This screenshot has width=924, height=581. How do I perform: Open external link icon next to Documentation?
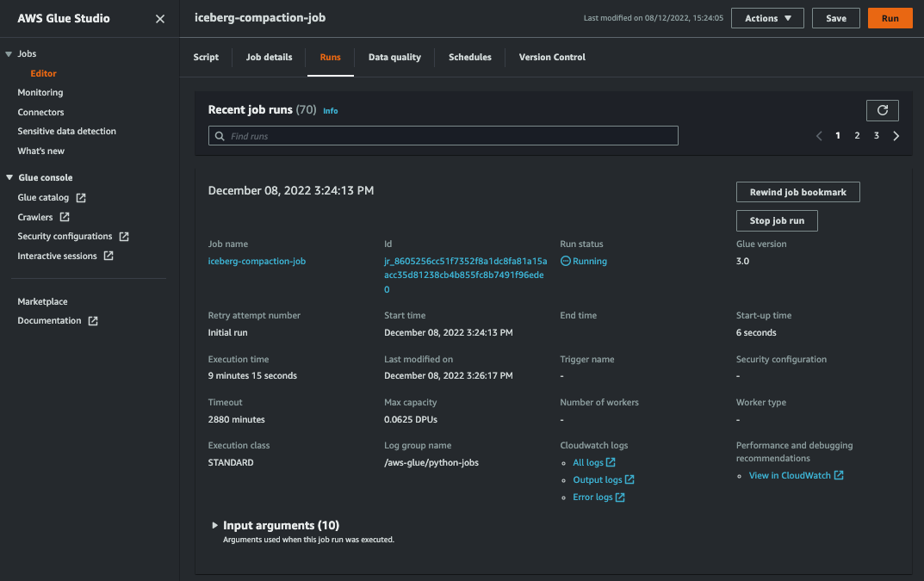click(93, 321)
